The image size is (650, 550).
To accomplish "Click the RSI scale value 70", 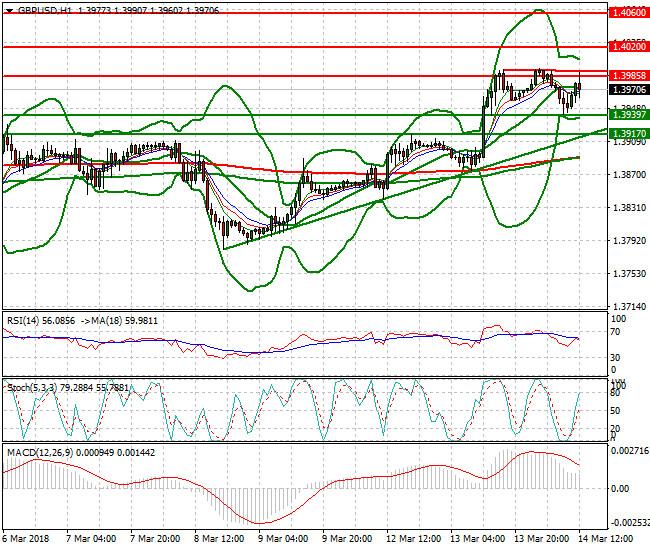I will [617, 329].
